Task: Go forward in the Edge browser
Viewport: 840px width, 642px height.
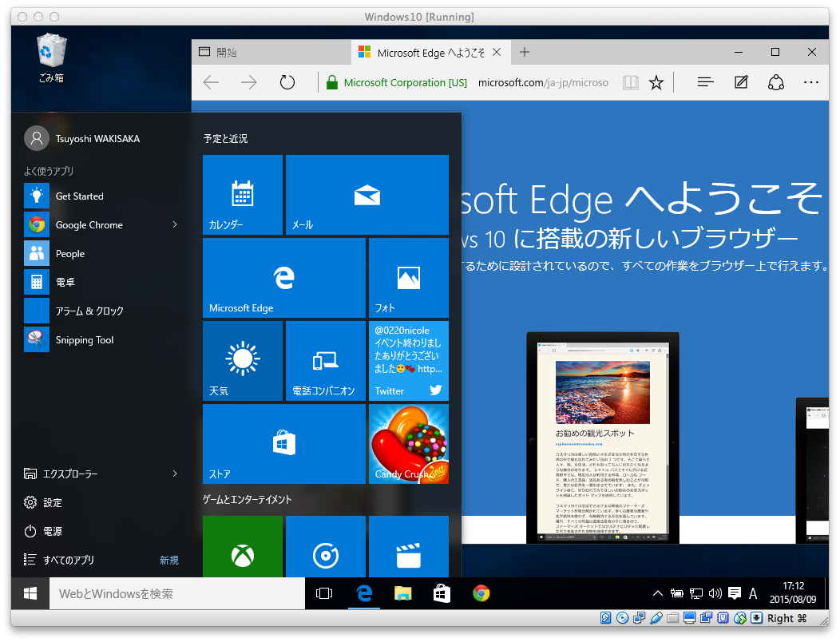Action: (248, 82)
